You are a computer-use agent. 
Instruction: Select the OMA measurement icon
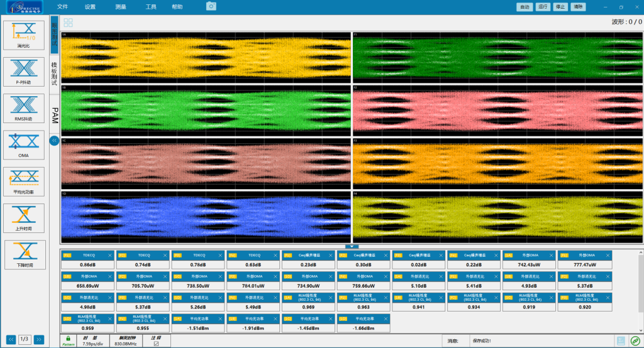(x=24, y=144)
